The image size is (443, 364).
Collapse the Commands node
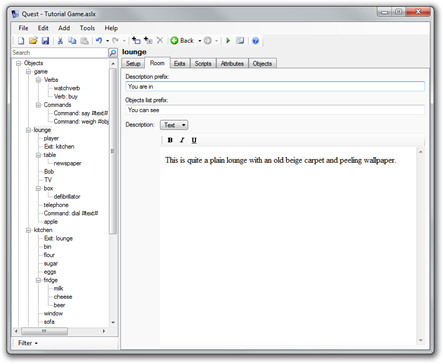[x=39, y=105]
